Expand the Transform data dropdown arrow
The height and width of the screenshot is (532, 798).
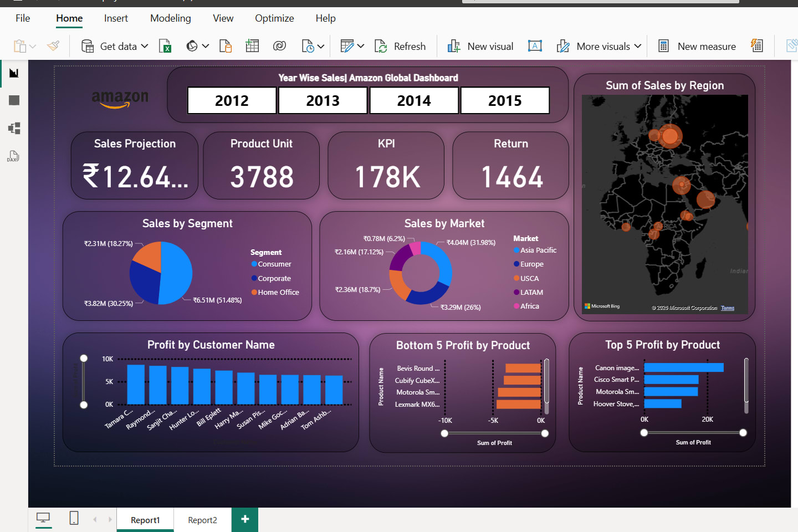click(361, 46)
